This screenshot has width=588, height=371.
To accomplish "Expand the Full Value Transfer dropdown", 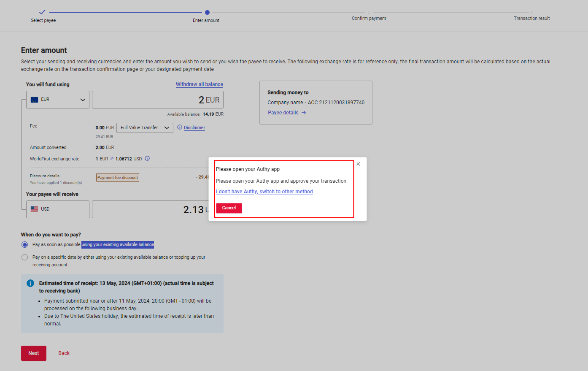I will tap(145, 127).
